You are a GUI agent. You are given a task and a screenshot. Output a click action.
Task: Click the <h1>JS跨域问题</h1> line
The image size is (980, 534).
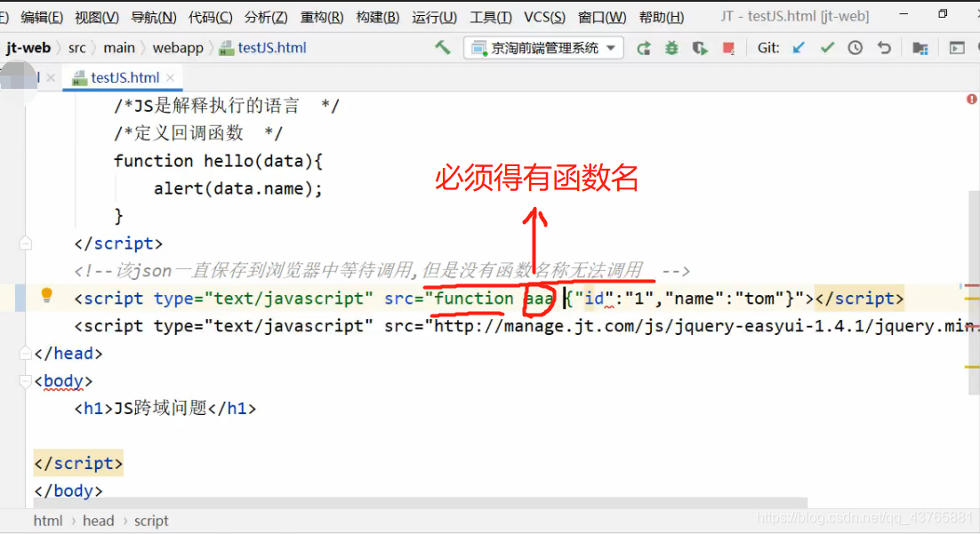(165, 409)
